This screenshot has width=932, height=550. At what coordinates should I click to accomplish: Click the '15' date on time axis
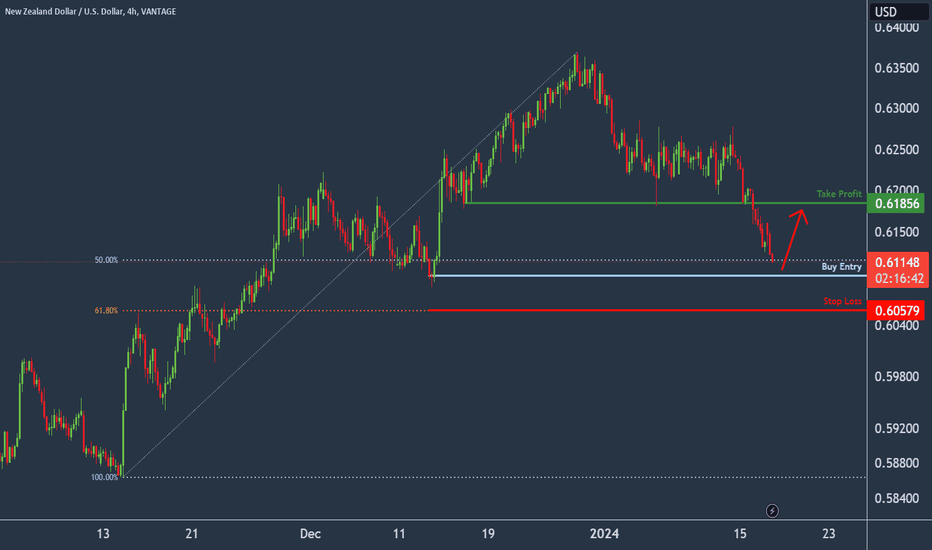[x=739, y=534]
